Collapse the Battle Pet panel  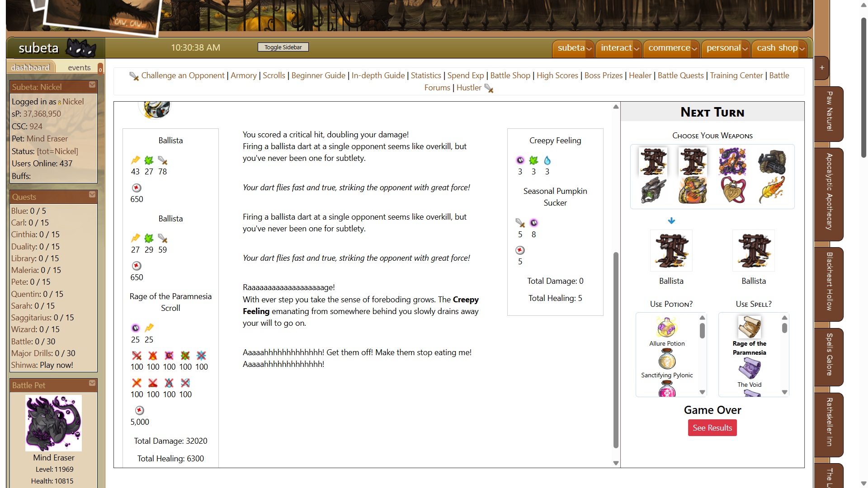[92, 383]
